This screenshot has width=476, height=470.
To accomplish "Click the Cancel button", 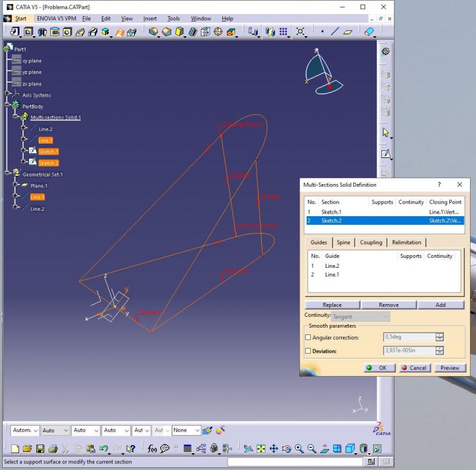I will [415, 368].
